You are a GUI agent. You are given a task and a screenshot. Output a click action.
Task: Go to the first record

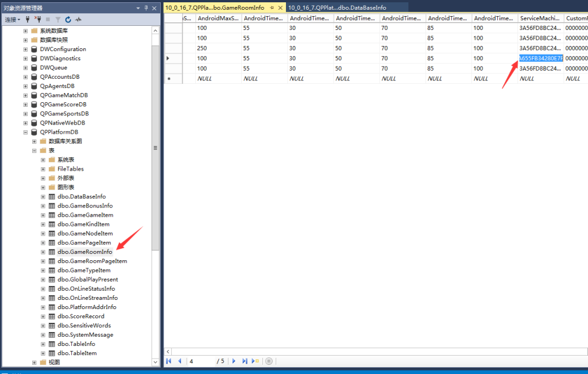(169, 361)
